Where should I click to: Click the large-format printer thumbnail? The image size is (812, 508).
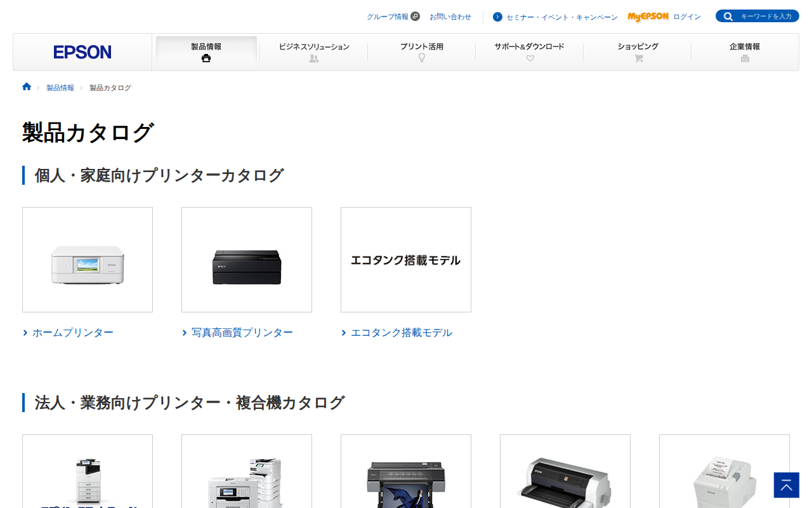[x=406, y=471]
